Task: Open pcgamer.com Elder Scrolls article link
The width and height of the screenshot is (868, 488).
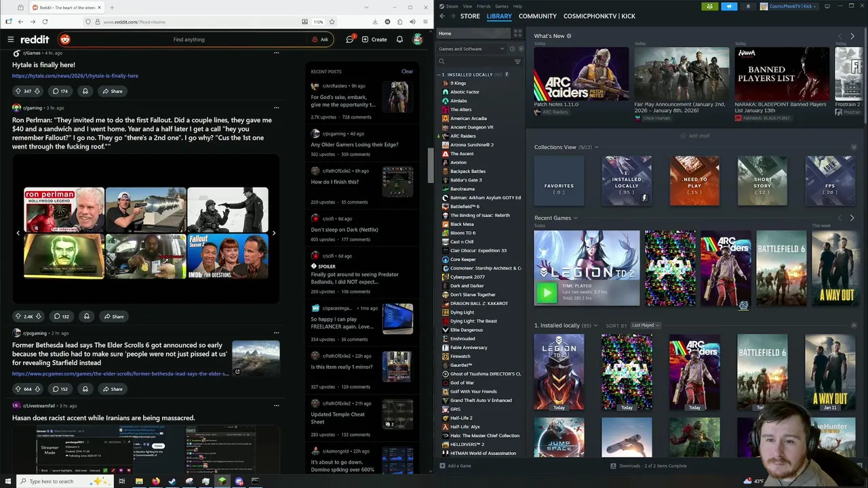Action: pos(121,373)
